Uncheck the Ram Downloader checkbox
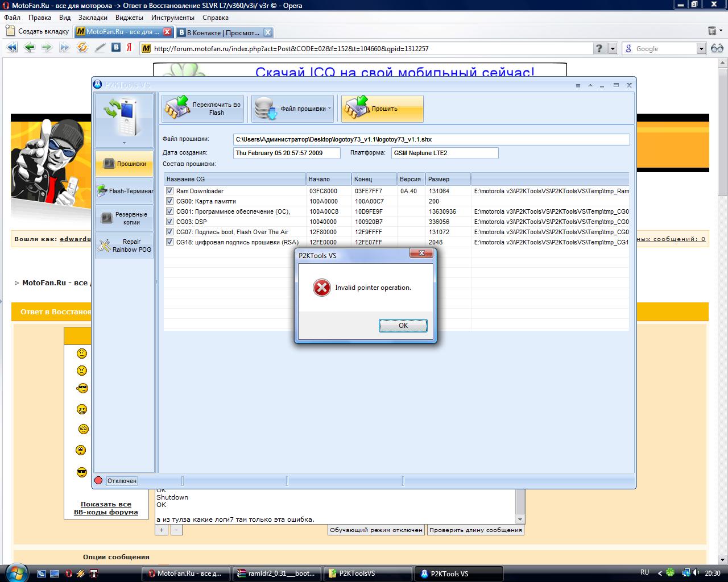 pyautogui.click(x=169, y=191)
